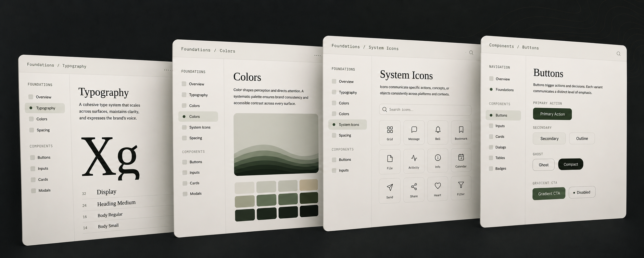Viewport: 644px width, 258px height.
Task: Open Buttons in Typography panel sidebar
Action: (x=44, y=157)
